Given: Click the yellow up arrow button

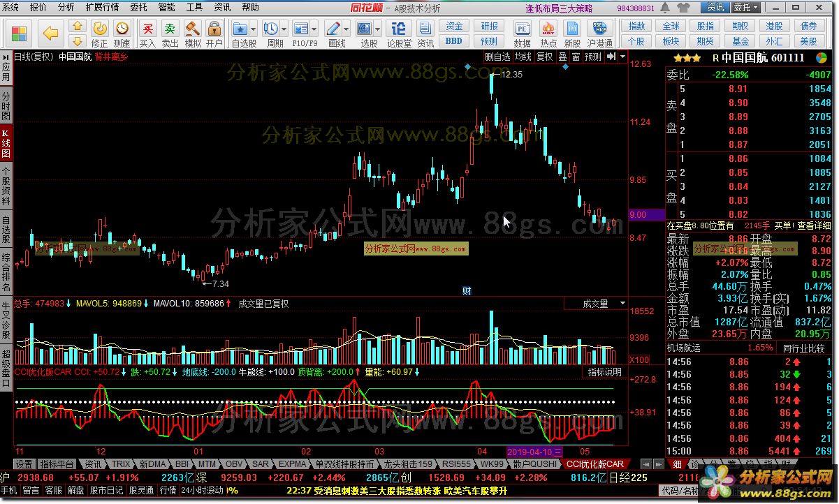Looking at the screenshot, I should [x=78, y=26].
